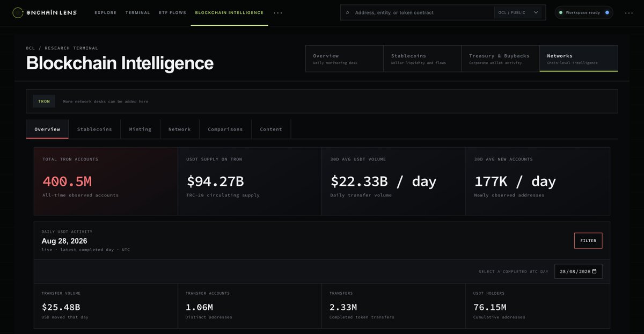Open the calendar picker icon in date field
The image size is (644, 334).
click(595, 271)
